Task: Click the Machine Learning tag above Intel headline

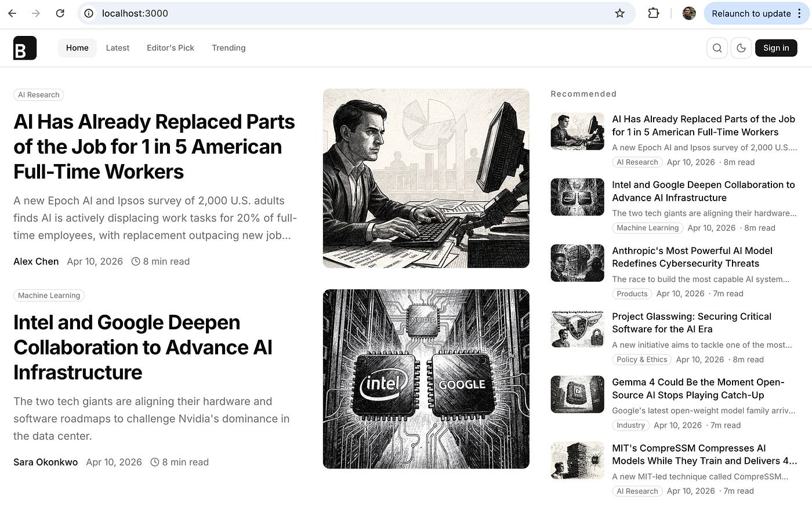Action: (x=49, y=295)
